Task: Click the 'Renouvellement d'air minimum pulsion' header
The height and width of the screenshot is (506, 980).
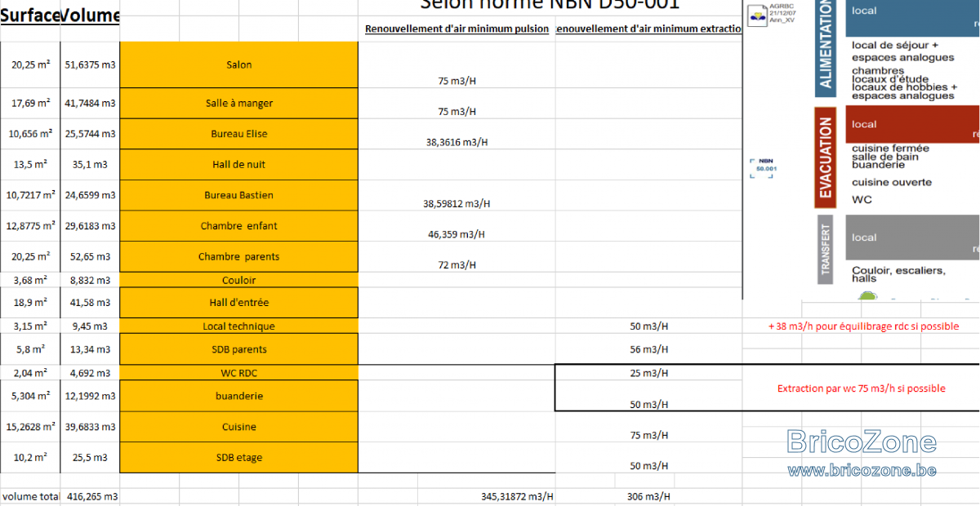Action: tap(457, 29)
